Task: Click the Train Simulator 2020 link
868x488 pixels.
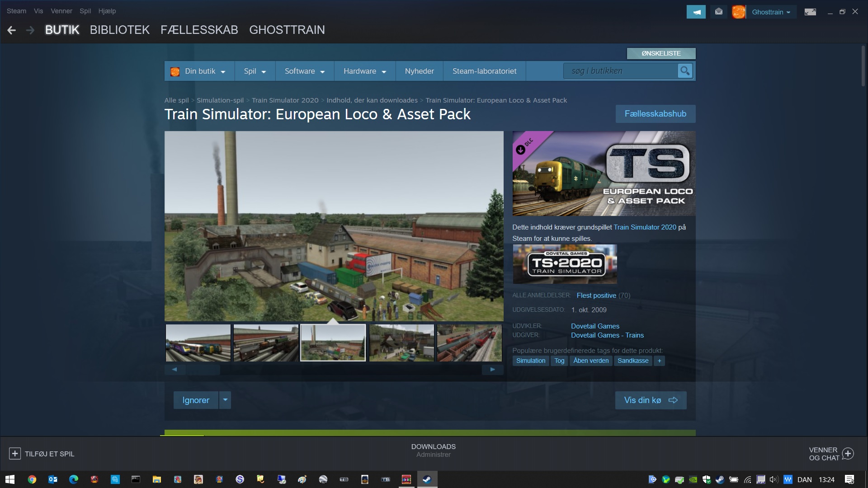Action: (x=645, y=227)
